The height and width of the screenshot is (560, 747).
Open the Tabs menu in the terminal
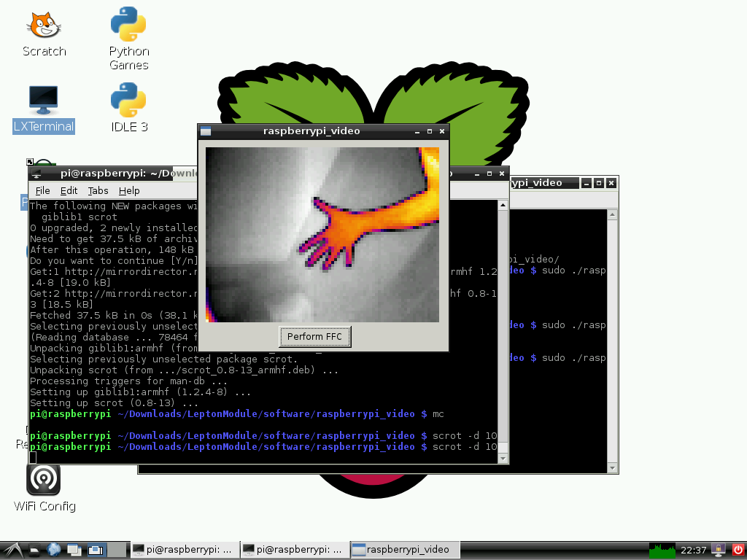[x=98, y=190]
